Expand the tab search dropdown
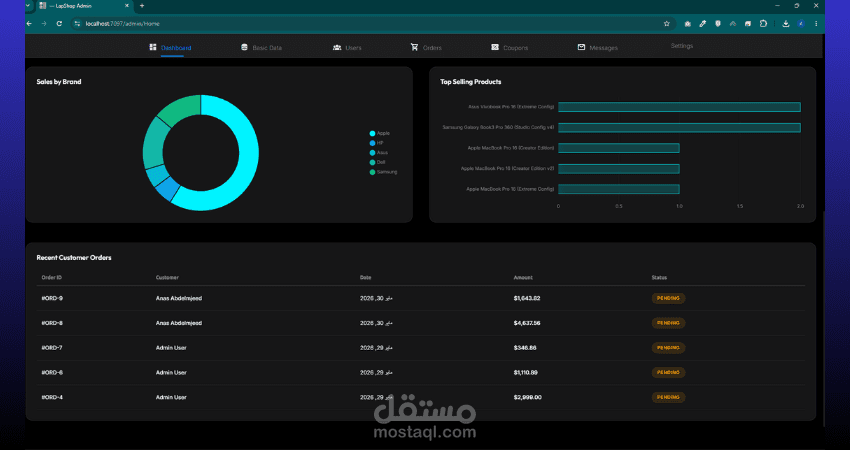The height and width of the screenshot is (450, 850). click(28, 6)
